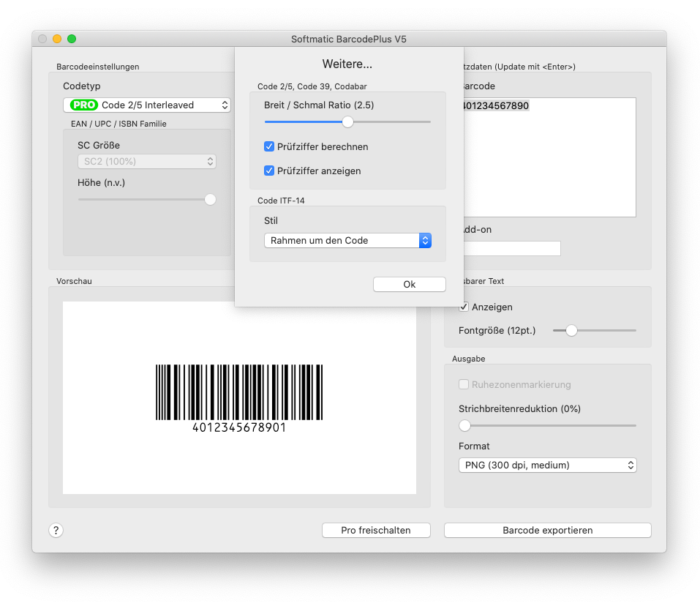Open the Format PNG dropdown
Viewport: 700px width, 606px height.
coord(547,465)
